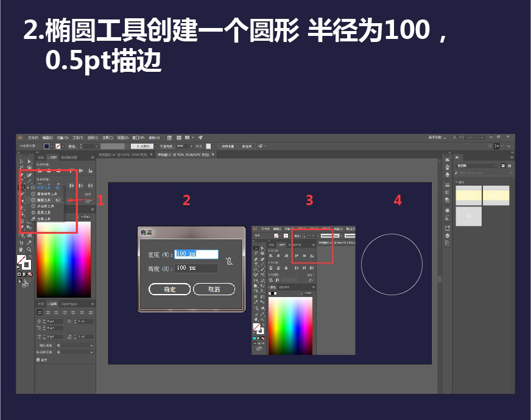Screen dimensions: 531x420
Task: Click the align-to-bottom icon in Align panel
Action: [x=90, y=171]
